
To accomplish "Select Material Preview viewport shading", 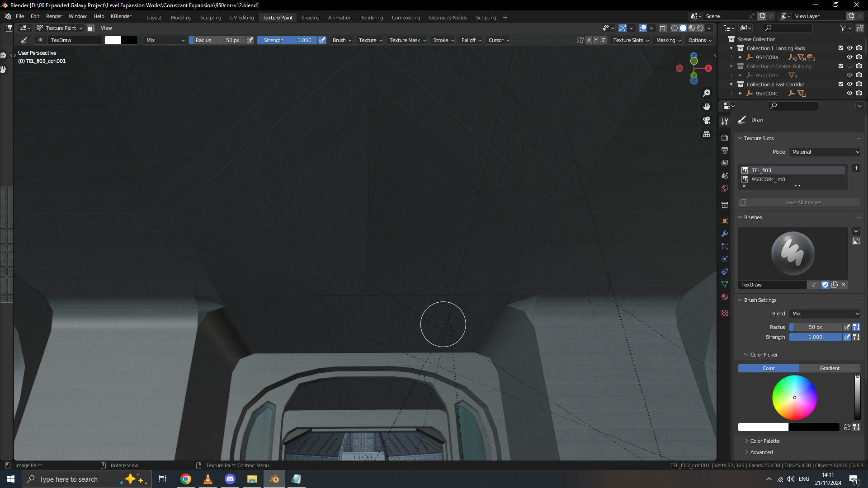I will (692, 28).
